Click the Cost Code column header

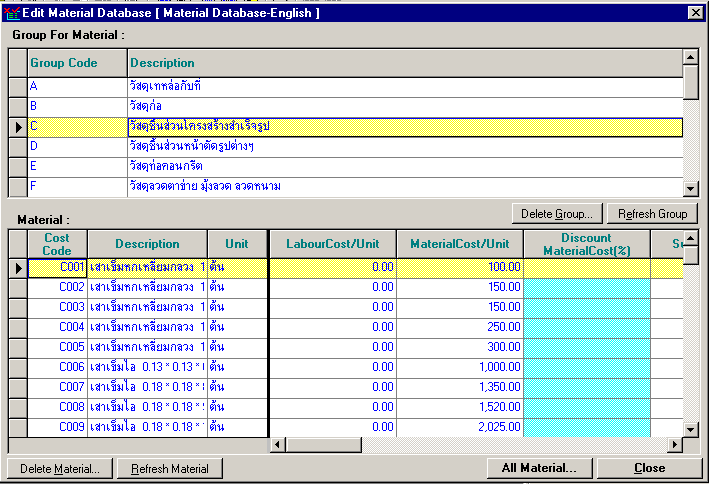(x=57, y=244)
